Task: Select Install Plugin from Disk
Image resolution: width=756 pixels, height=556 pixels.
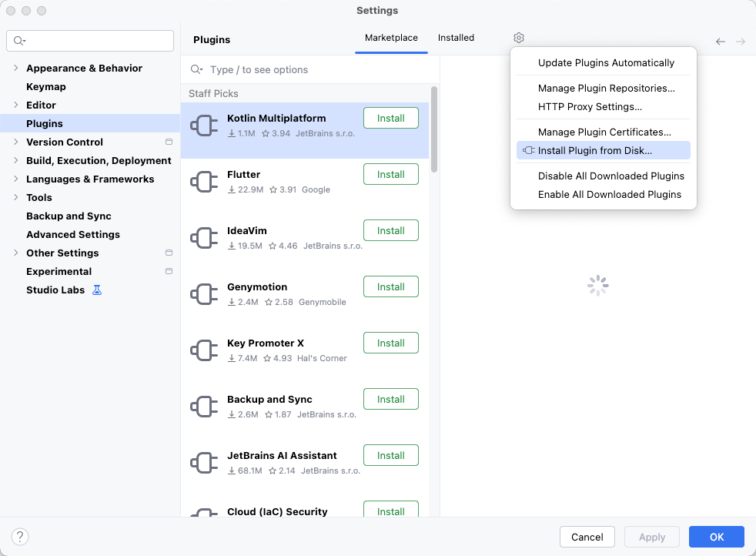Action: tap(603, 150)
